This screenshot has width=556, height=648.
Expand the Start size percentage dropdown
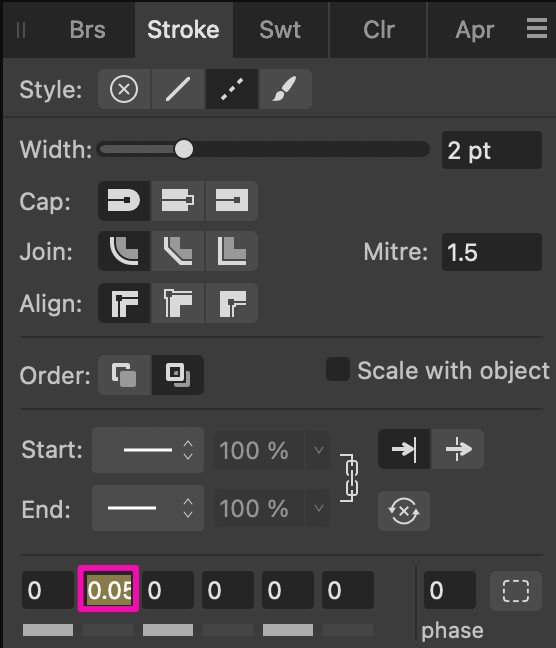[x=318, y=450]
